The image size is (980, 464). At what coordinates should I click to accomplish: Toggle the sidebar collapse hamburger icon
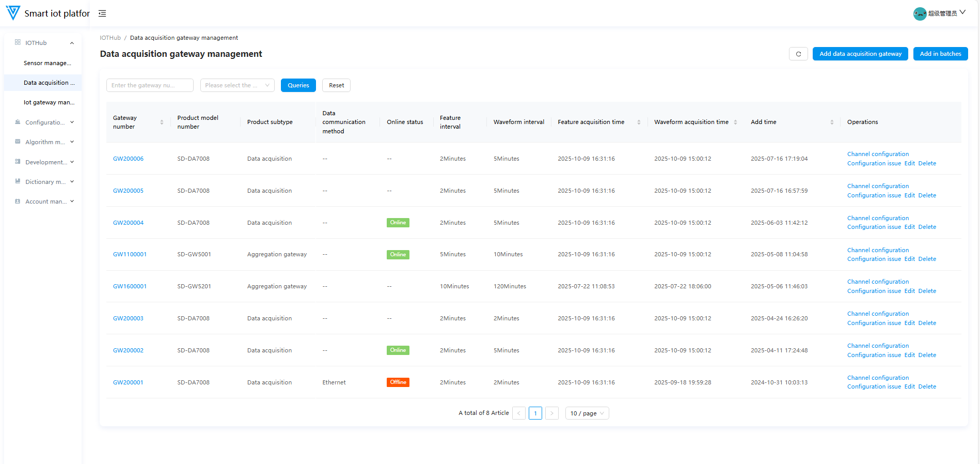coord(102,13)
